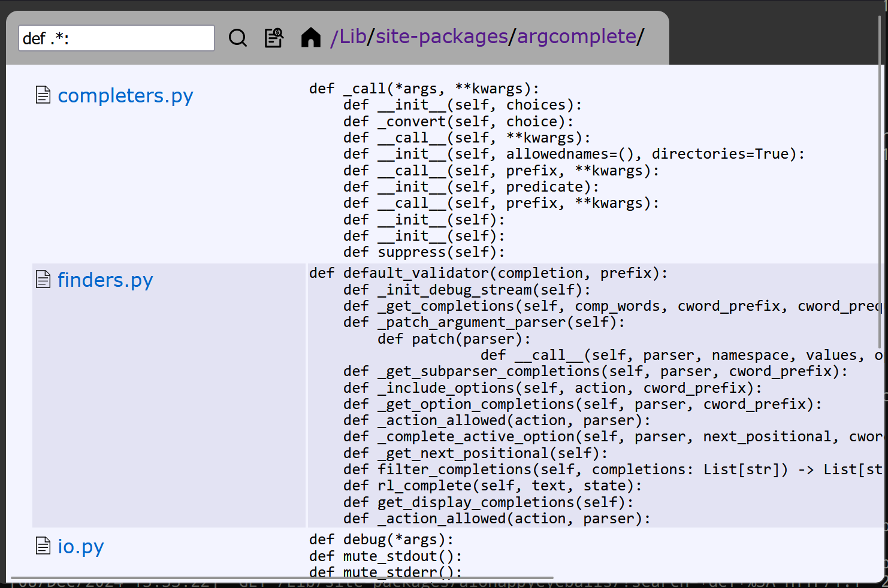
Task: Click the horizontal scrollbar at the bottom
Action: (x=282, y=578)
